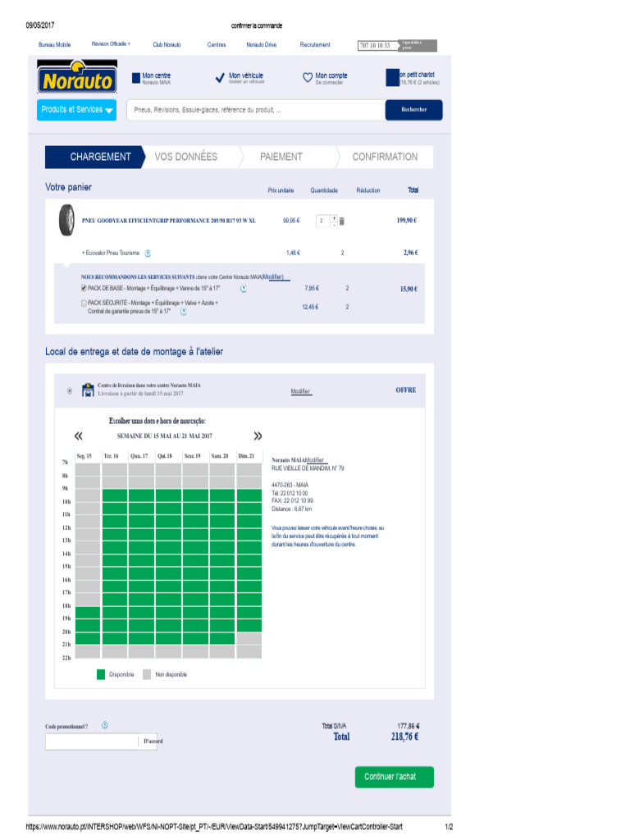The height and width of the screenshot is (840, 630).
Task: Open the Club Norauto menu item
Action: tap(167, 44)
